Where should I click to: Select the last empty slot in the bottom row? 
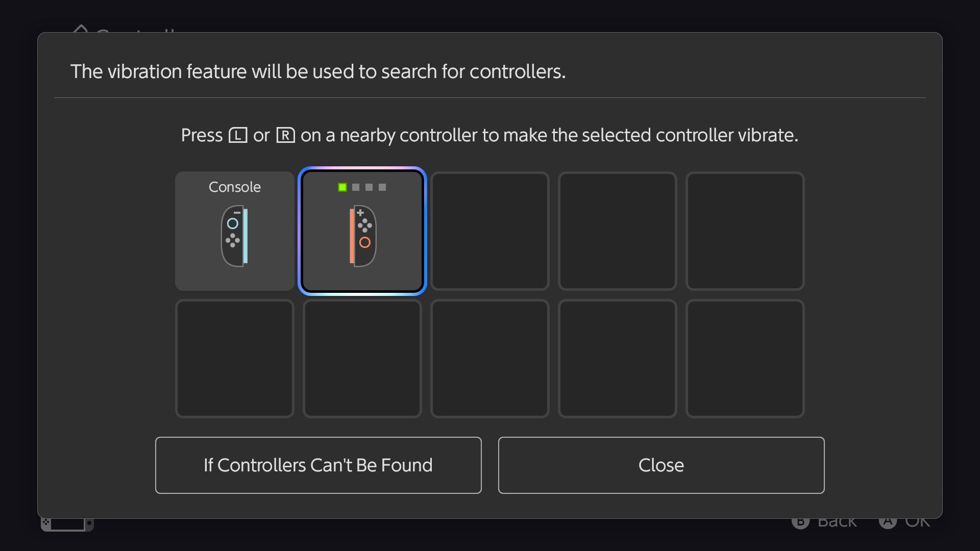click(x=745, y=359)
